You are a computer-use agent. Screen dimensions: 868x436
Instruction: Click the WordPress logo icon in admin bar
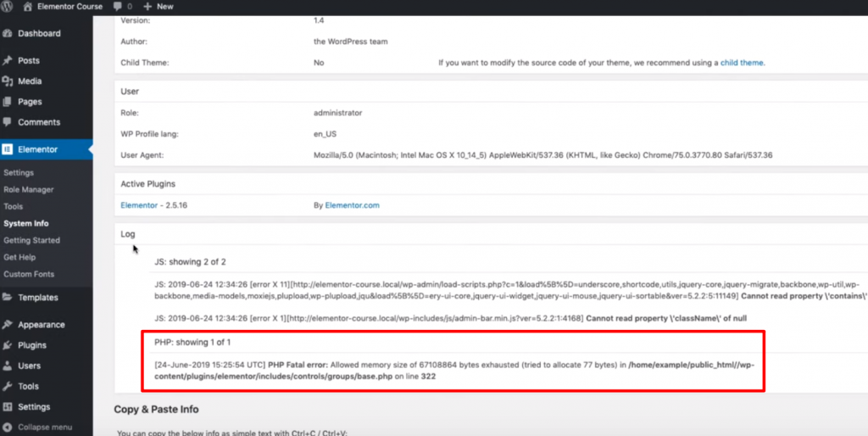point(7,6)
